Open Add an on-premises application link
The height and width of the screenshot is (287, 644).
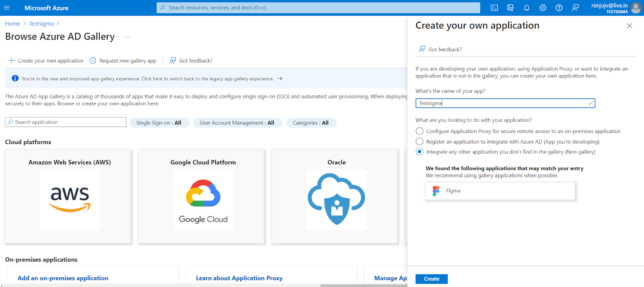coord(63,278)
